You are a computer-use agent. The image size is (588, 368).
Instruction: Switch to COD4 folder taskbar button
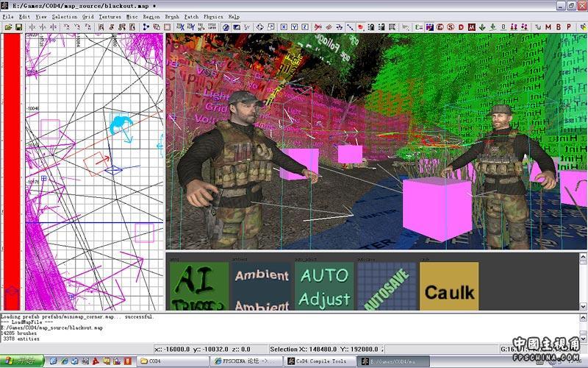click(x=172, y=361)
